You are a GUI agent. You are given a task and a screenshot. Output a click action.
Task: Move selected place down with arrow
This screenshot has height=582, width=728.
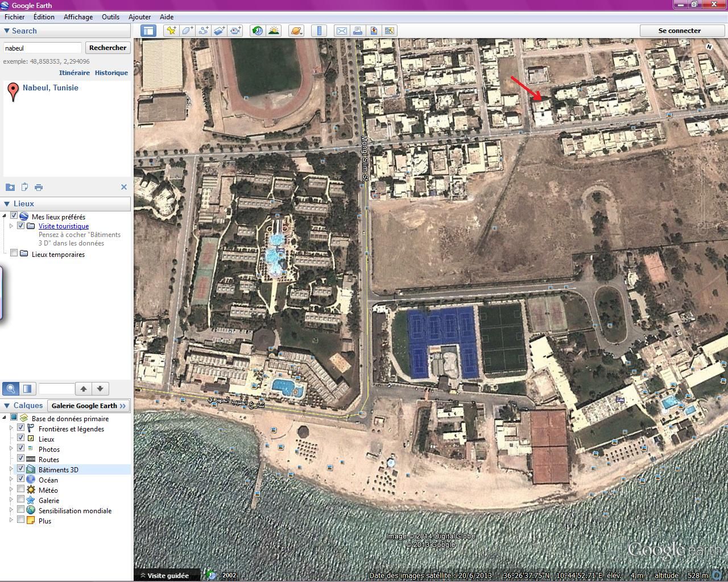(x=100, y=389)
